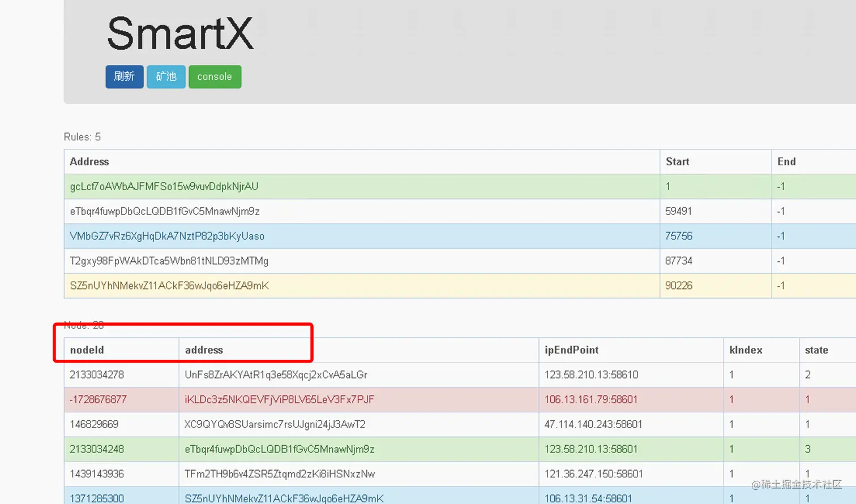Click the End column header
This screenshot has height=504, width=856.
786,162
